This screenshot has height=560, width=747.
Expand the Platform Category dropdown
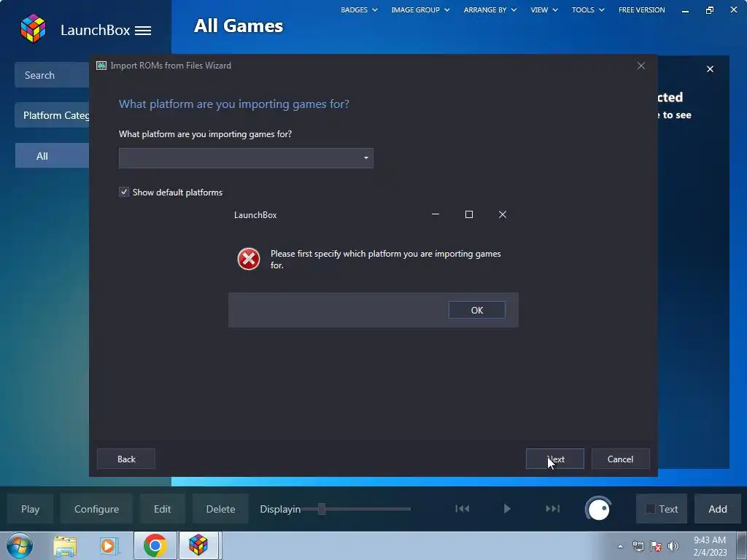point(52,115)
